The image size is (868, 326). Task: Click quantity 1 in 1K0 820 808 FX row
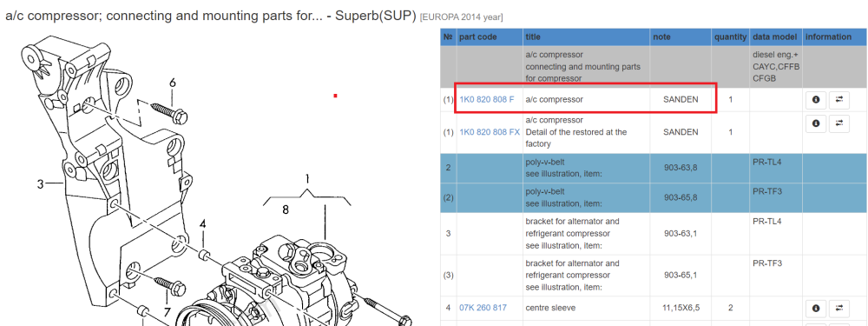click(x=731, y=132)
